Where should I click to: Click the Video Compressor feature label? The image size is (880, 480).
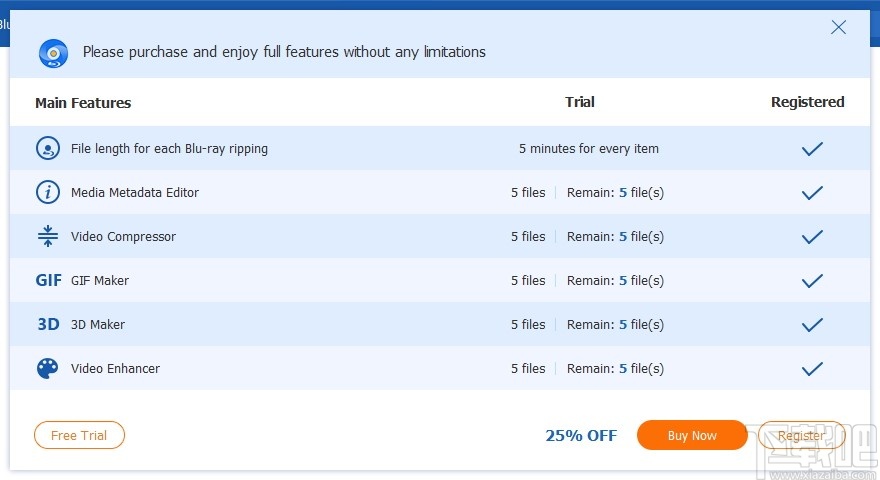[123, 237]
